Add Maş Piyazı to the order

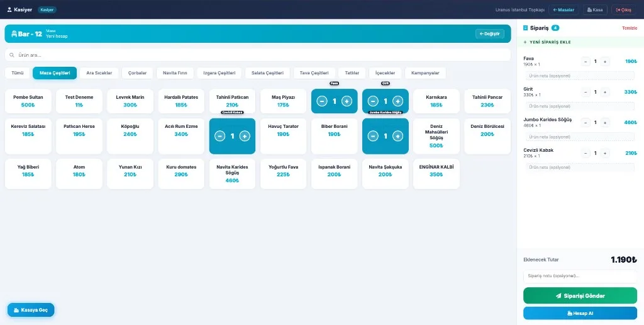[x=284, y=101]
